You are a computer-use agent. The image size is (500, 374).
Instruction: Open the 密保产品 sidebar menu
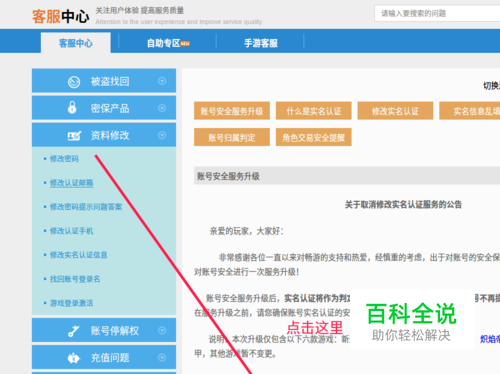point(104,108)
